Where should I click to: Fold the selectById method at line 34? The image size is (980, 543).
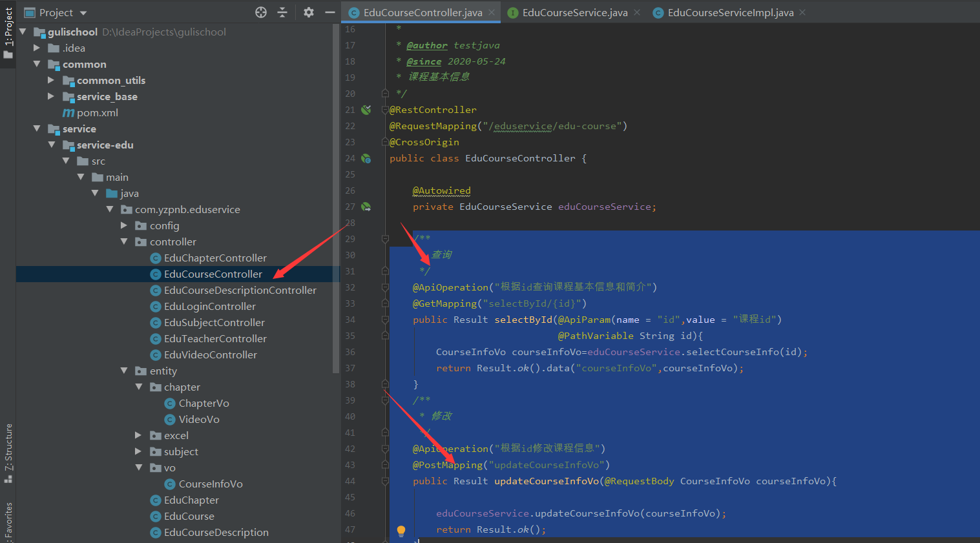tap(385, 320)
